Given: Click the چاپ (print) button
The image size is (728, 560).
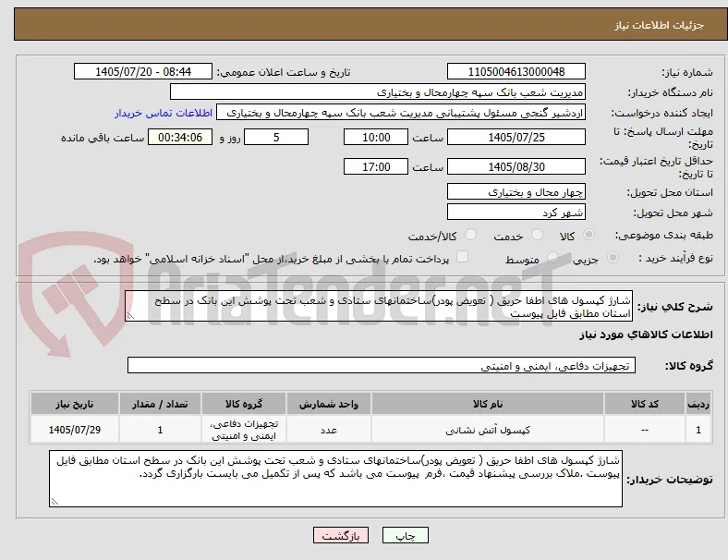Looking at the screenshot, I should click(405, 535).
